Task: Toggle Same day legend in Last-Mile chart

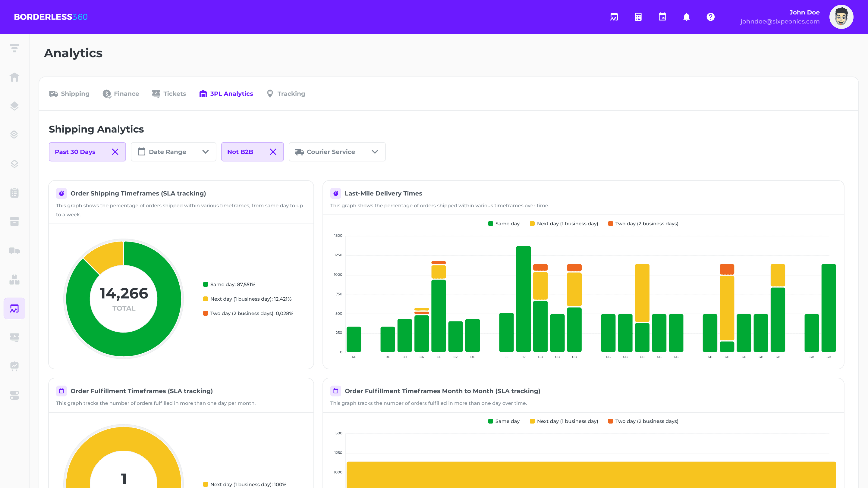Action: coord(504,224)
